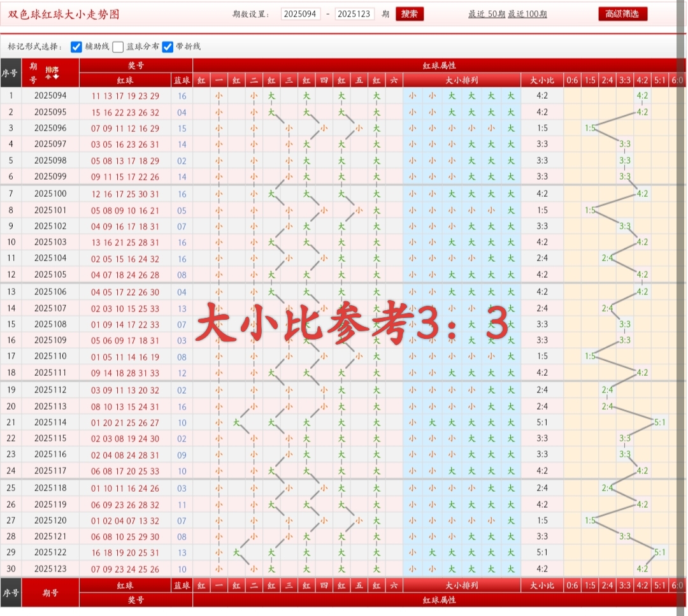Click red numbers 05 08 09 10 16 21

click(125, 211)
